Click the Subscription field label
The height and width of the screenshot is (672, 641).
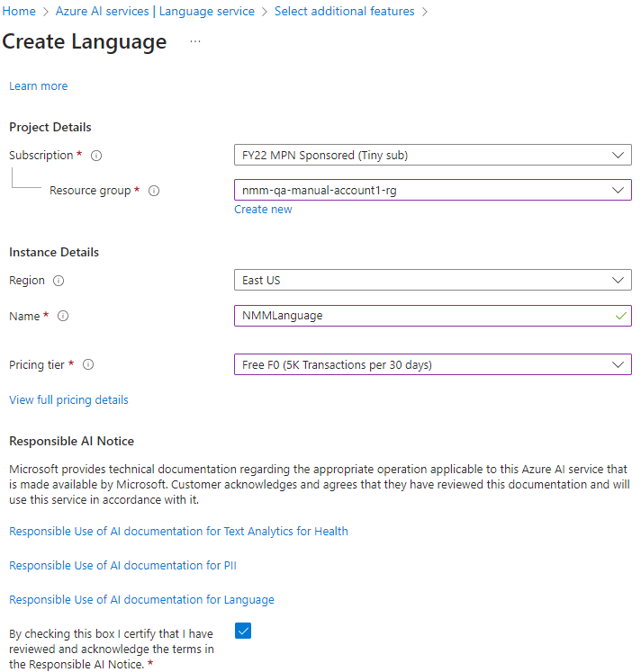[41, 155]
